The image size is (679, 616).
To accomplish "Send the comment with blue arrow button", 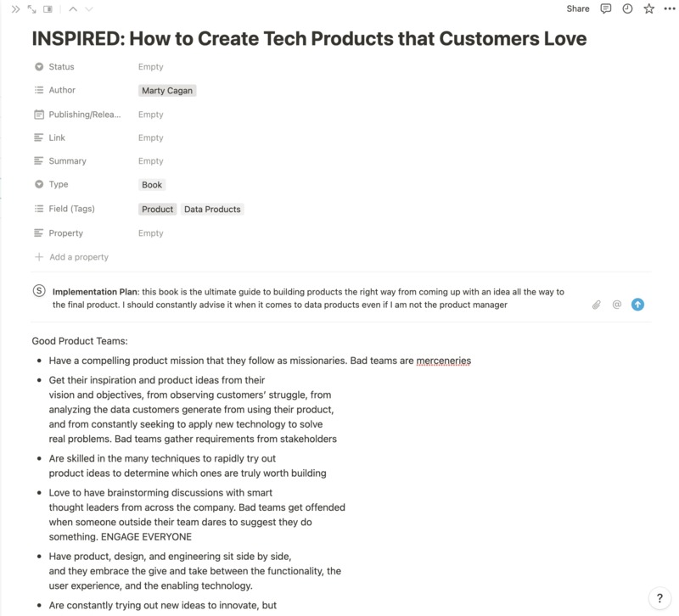I will 637,305.
